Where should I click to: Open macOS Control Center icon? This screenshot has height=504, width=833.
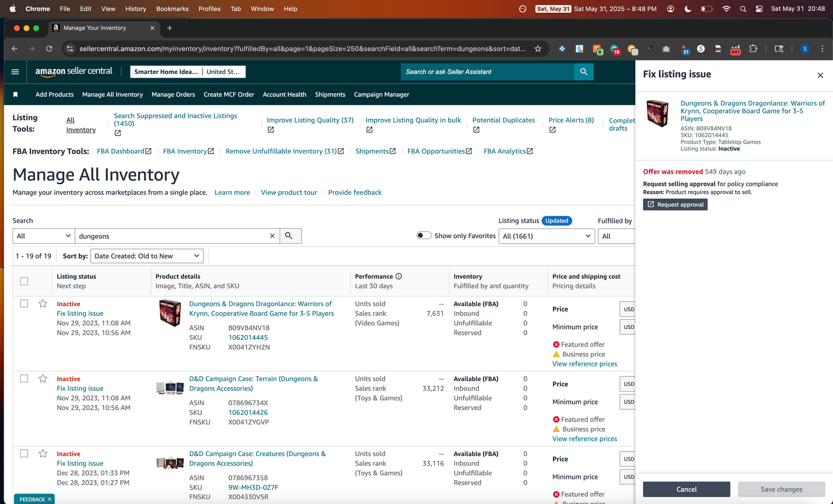(x=759, y=9)
